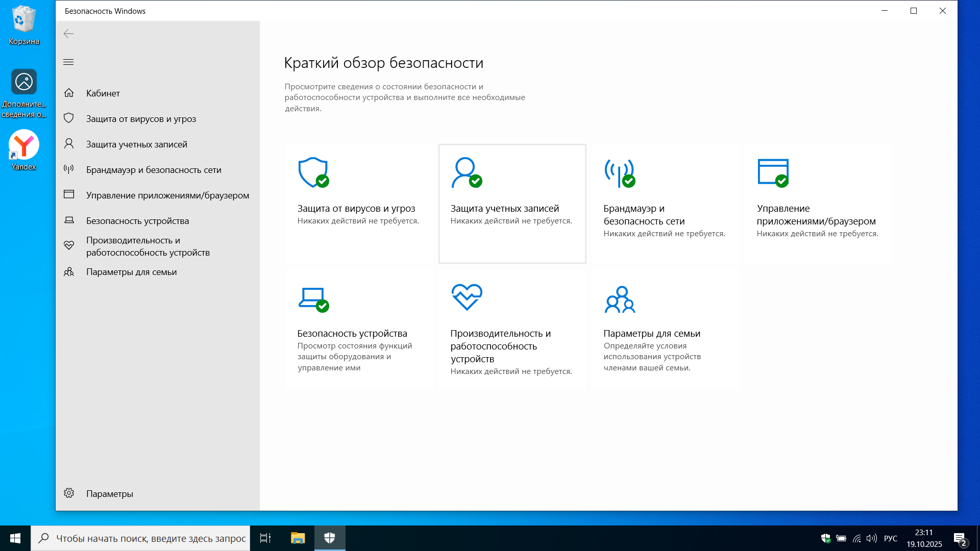Click Управление приложениями/браузером tile title
The height and width of the screenshot is (551, 980).
pyautogui.click(x=816, y=215)
